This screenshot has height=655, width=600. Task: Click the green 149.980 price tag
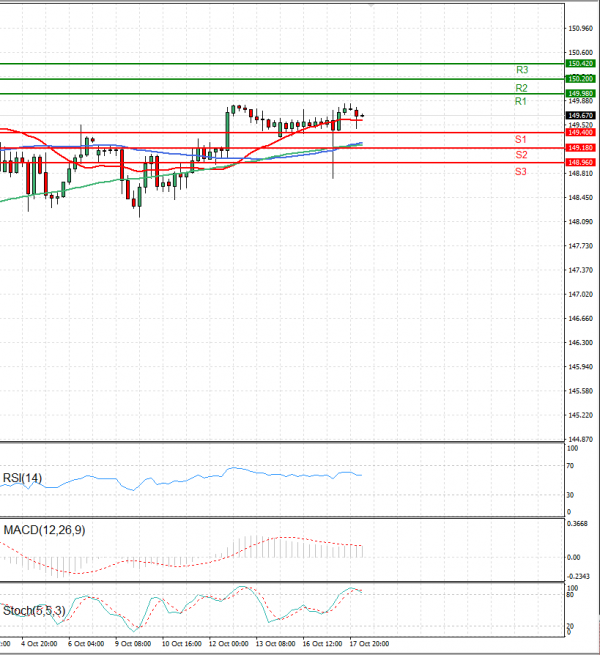(580, 94)
